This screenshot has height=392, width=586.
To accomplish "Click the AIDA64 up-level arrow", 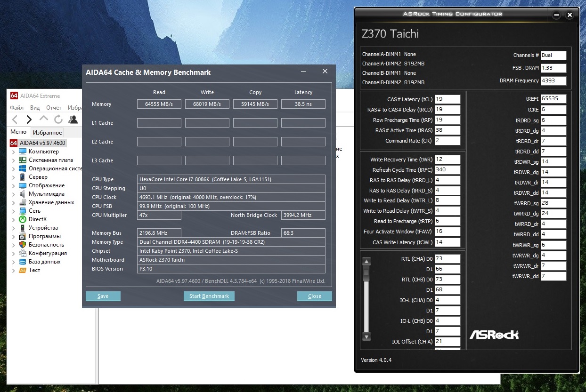I will click(x=44, y=118).
